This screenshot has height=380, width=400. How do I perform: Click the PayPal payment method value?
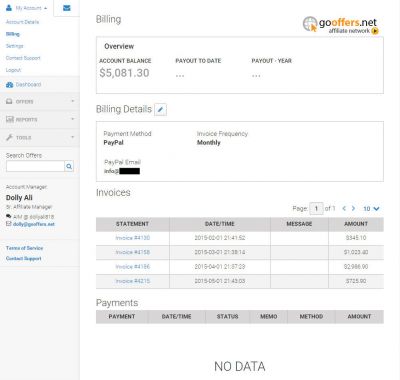point(114,143)
